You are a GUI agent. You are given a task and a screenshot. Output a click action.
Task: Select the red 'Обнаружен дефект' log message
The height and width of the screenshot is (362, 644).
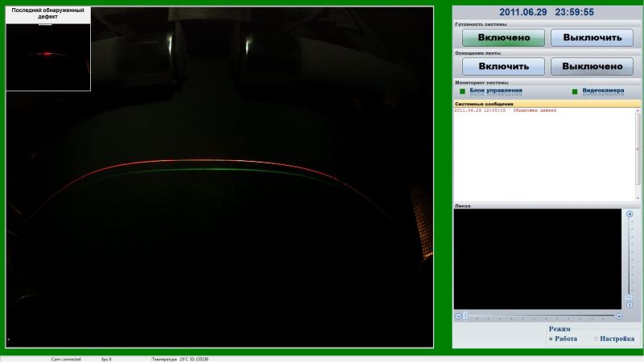[506, 110]
